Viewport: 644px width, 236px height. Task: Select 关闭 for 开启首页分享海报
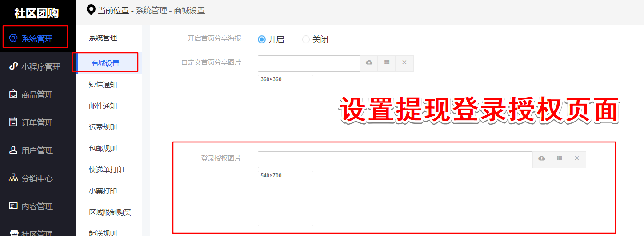[306, 39]
